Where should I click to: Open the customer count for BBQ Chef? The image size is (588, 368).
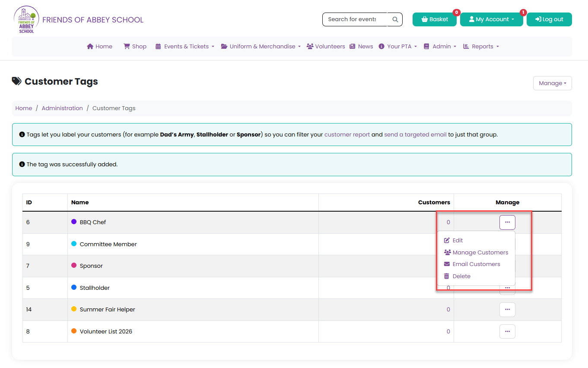(448, 222)
